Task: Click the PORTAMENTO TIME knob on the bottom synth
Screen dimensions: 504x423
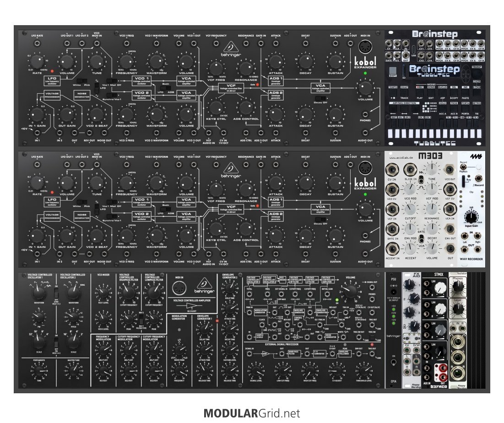Action: [39, 371]
